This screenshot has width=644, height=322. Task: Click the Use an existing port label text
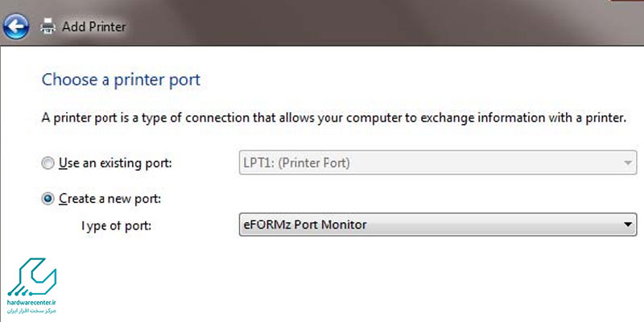pos(115,163)
